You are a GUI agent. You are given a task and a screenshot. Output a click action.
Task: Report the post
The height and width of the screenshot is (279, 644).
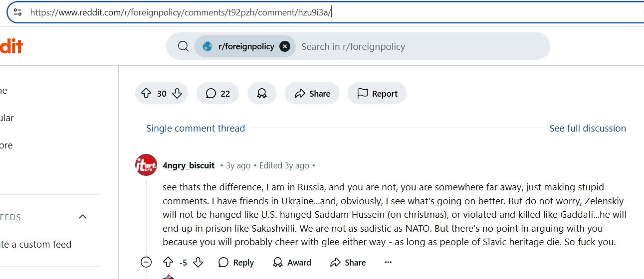coord(377,93)
